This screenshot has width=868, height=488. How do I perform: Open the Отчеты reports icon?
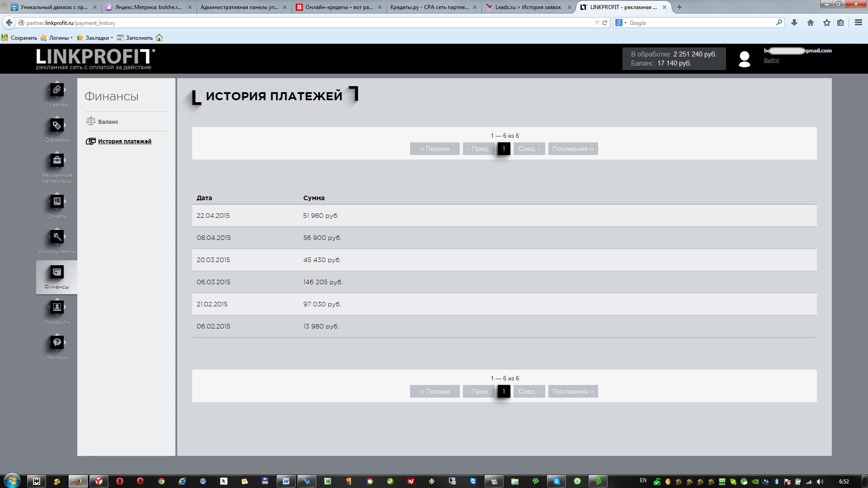point(57,201)
